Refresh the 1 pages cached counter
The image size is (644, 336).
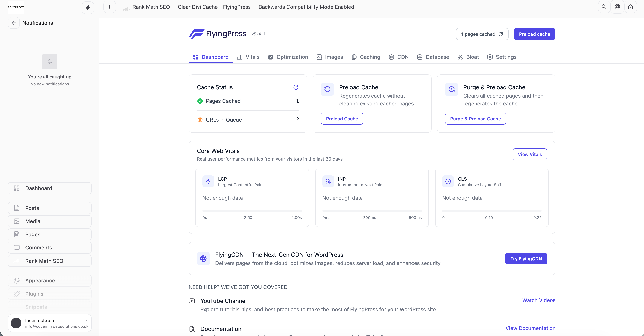click(501, 34)
